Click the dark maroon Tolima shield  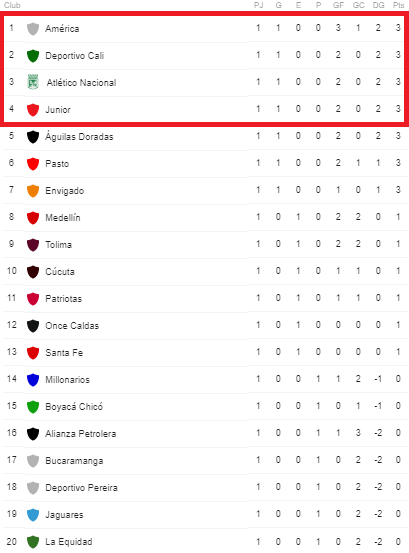point(33,245)
